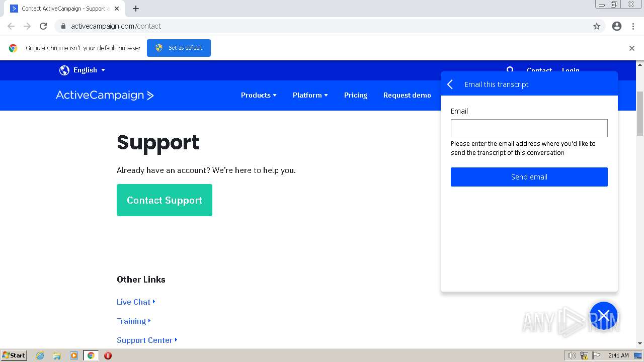Launch Internet Explorer from the taskbar
This screenshot has height=362, width=644.
click(40, 355)
